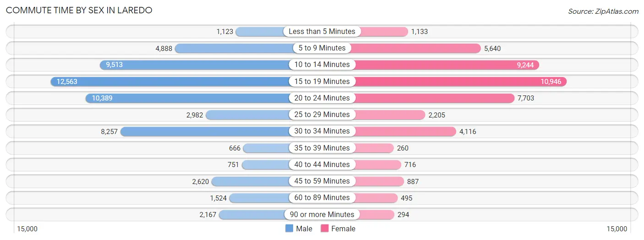This screenshot has width=644, height=240.
Task: Click the male value 12,563 label
Action: (x=67, y=82)
